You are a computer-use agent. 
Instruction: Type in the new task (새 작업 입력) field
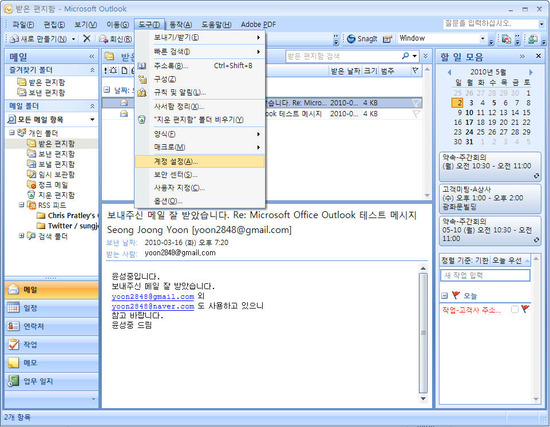point(485,275)
